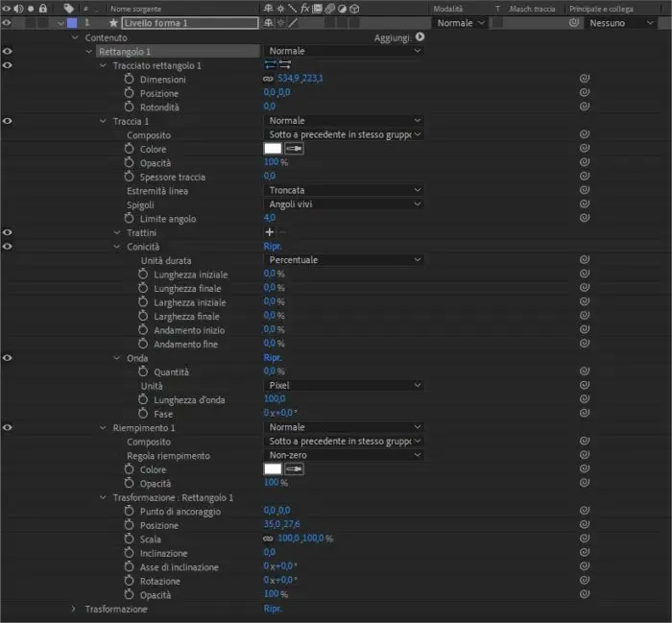
Task: Click the Masch. traccia column header
Action: pos(532,9)
